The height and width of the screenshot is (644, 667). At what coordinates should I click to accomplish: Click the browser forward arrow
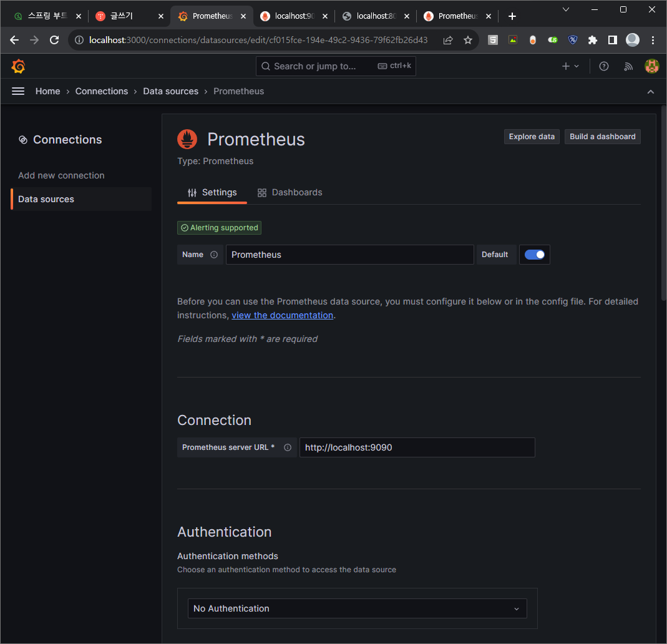(x=34, y=40)
